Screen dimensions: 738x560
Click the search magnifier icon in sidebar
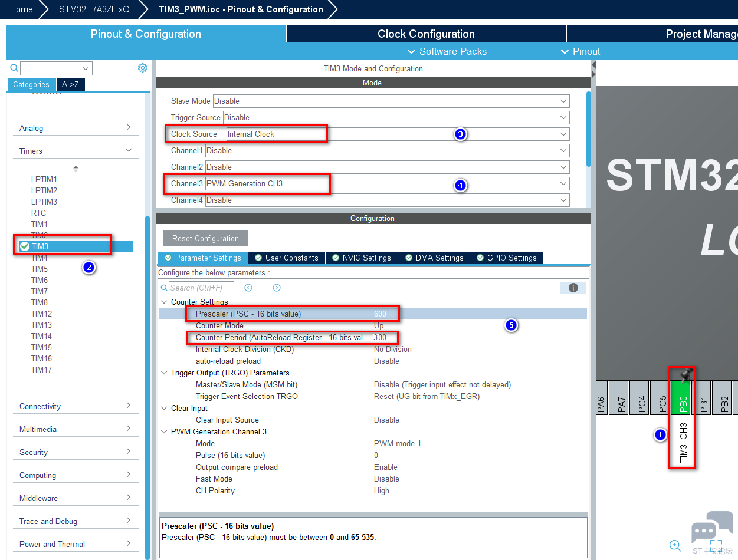coord(15,68)
